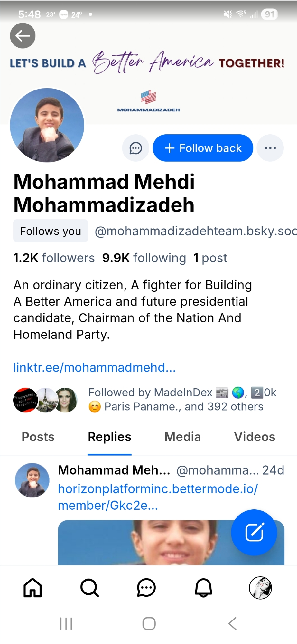Open the linktr.ee profile link

coord(95,367)
